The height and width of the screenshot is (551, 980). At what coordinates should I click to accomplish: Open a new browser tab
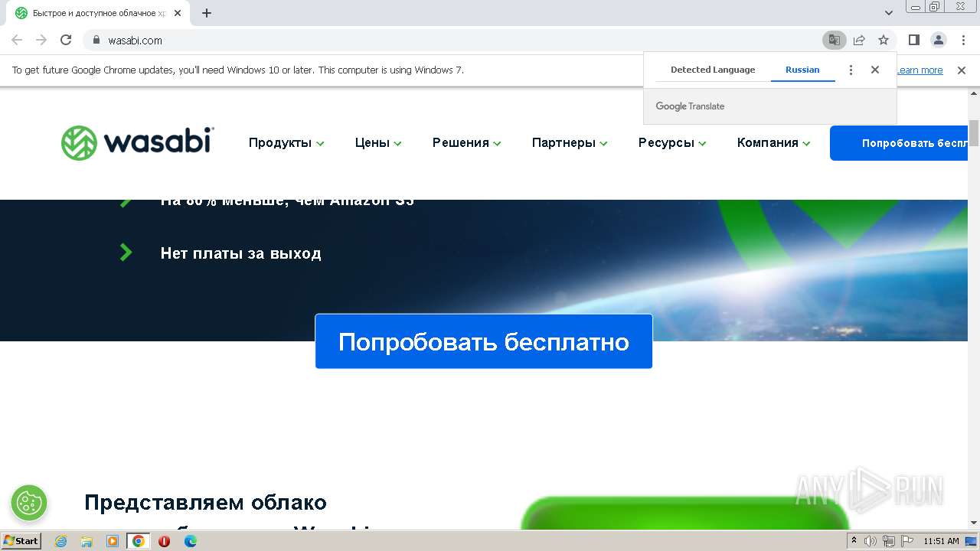[207, 13]
